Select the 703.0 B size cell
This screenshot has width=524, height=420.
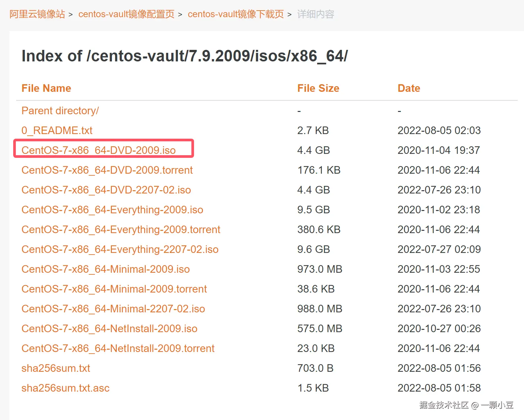coord(315,368)
